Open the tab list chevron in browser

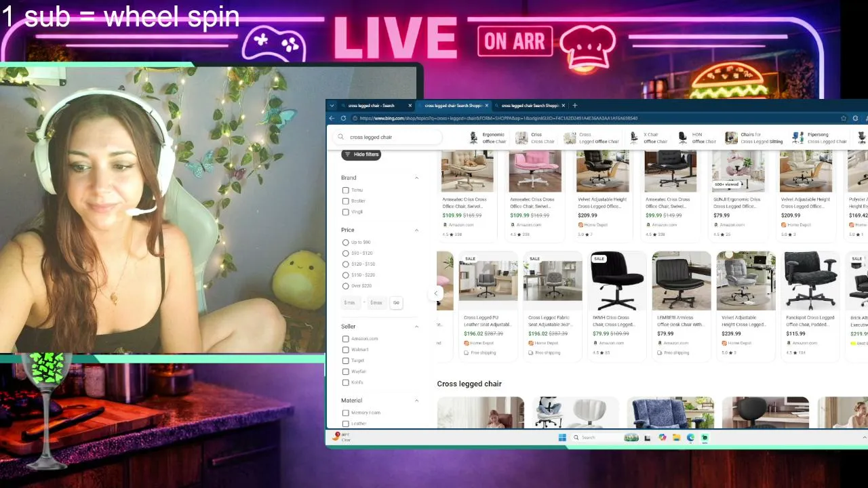332,106
